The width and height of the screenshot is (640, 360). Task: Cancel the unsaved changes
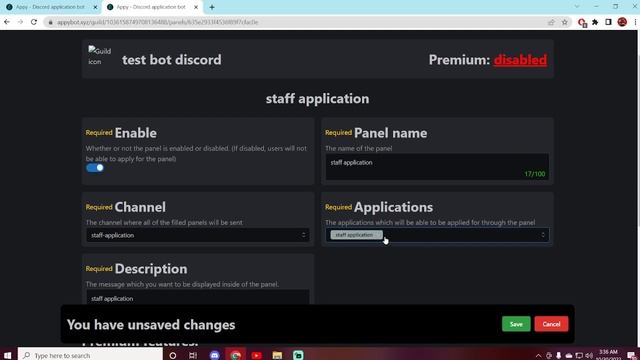point(551,324)
